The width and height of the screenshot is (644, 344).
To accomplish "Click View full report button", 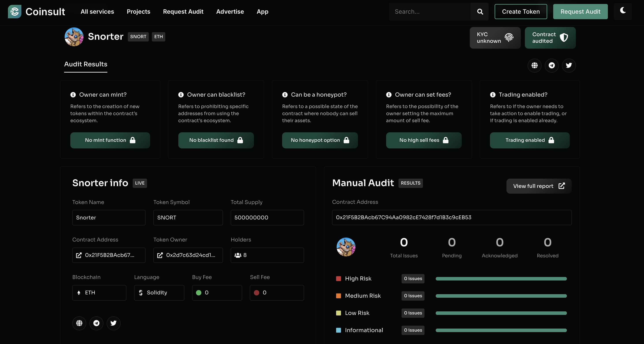I will coord(539,186).
